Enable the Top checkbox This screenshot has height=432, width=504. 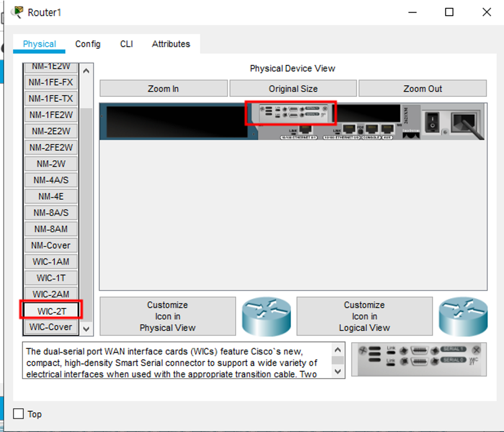click(19, 414)
